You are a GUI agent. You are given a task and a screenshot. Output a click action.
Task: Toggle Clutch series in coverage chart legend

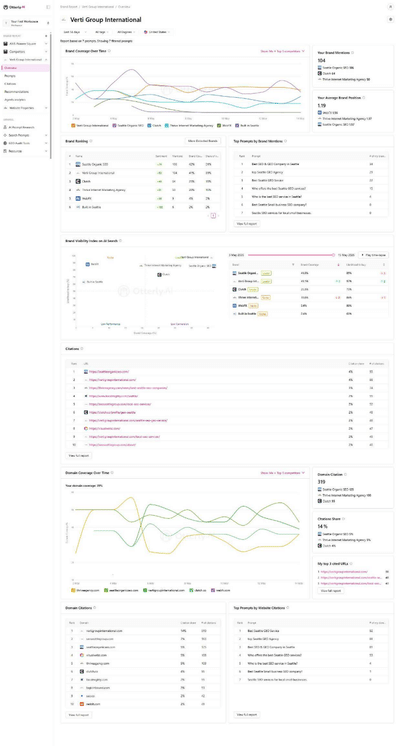[x=148, y=126]
